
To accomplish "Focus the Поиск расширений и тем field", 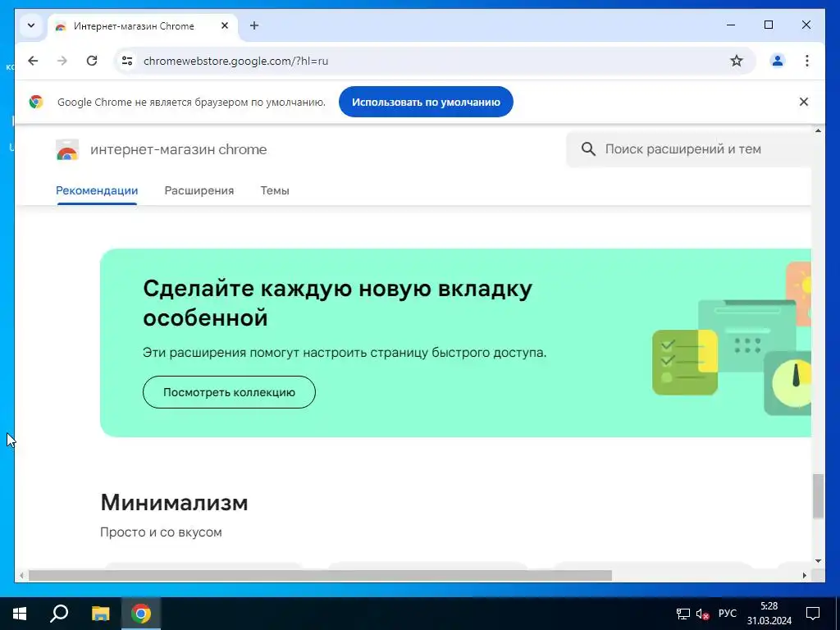I will [x=688, y=149].
